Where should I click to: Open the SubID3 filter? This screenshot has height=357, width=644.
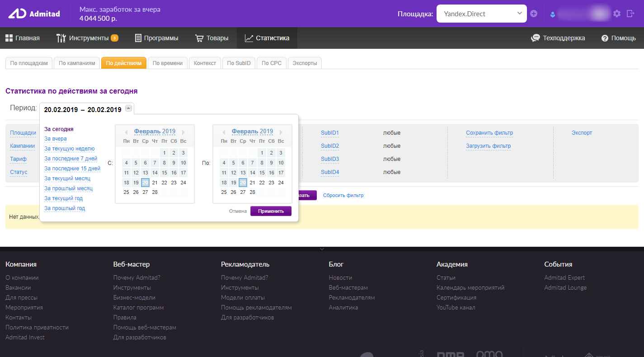pyautogui.click(x=330, y=159)
